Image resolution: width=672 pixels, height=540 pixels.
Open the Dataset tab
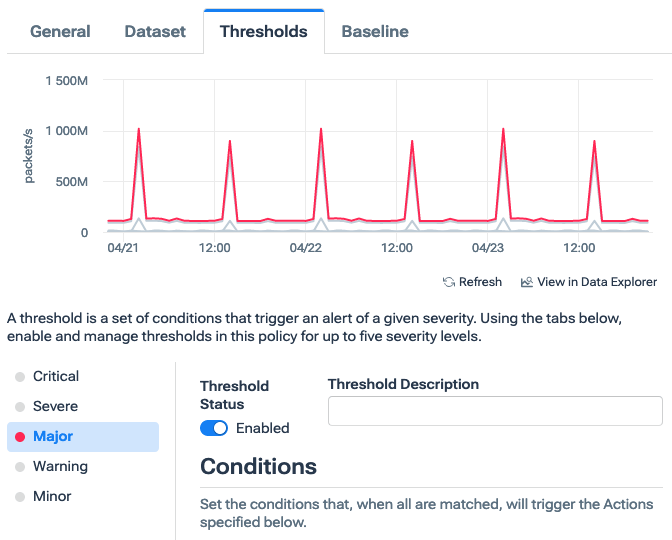[155, 31]
